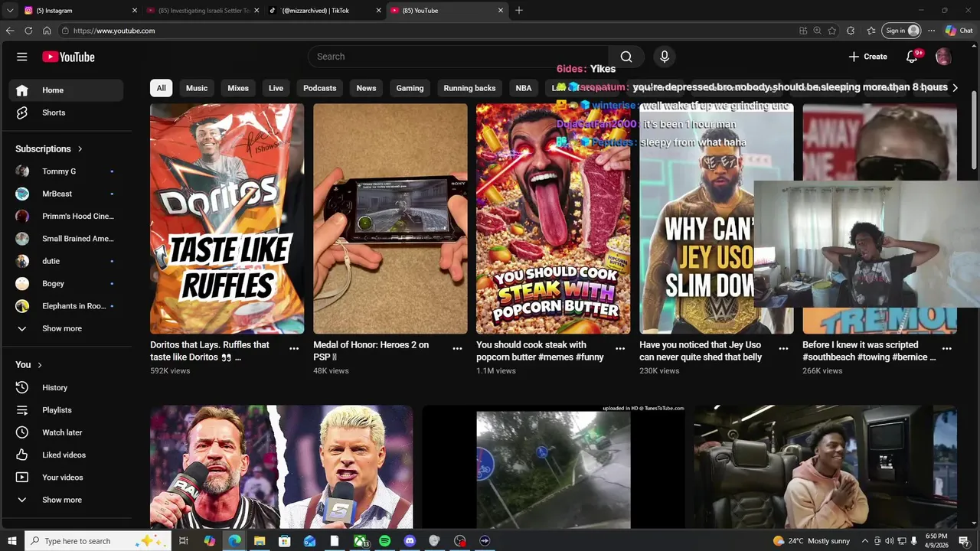
Task: Select the All filter chip
Action: click(161, 88)
